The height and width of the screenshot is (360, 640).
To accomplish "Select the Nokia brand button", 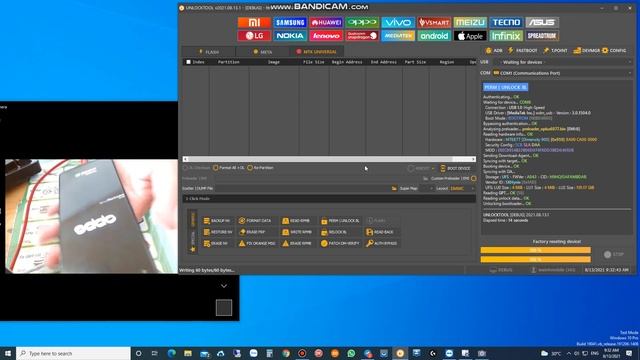I will 290,36.
